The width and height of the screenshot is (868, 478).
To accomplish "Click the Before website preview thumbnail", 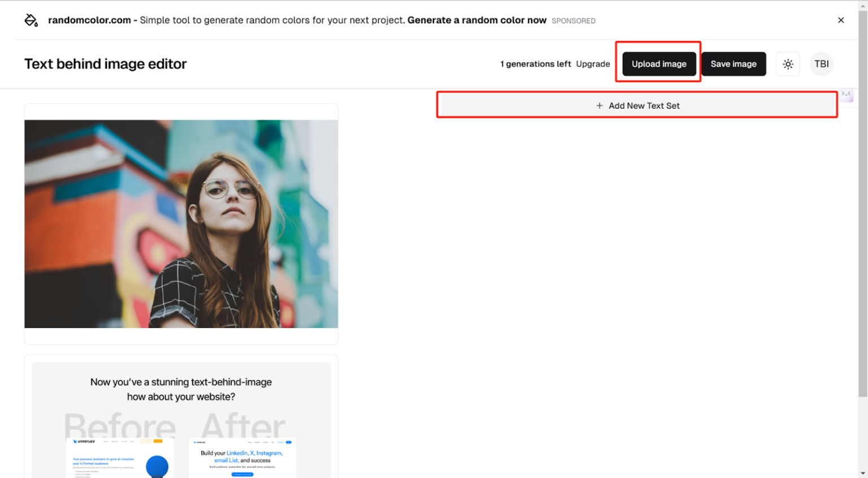I will (x=120, y=457).
